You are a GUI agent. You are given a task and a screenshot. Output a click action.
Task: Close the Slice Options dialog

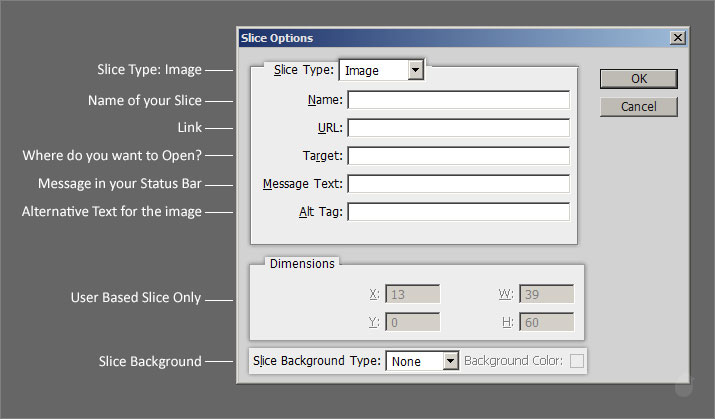coord(677,38)
